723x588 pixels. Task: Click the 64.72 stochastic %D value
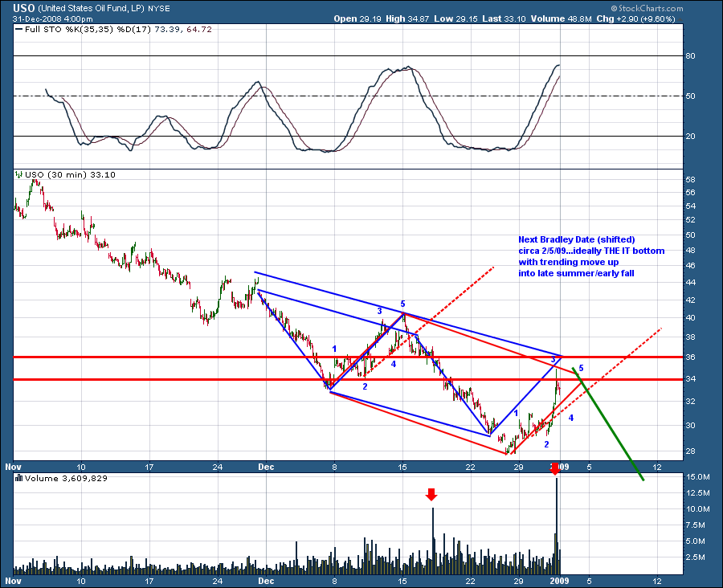[x=199, y=29]
